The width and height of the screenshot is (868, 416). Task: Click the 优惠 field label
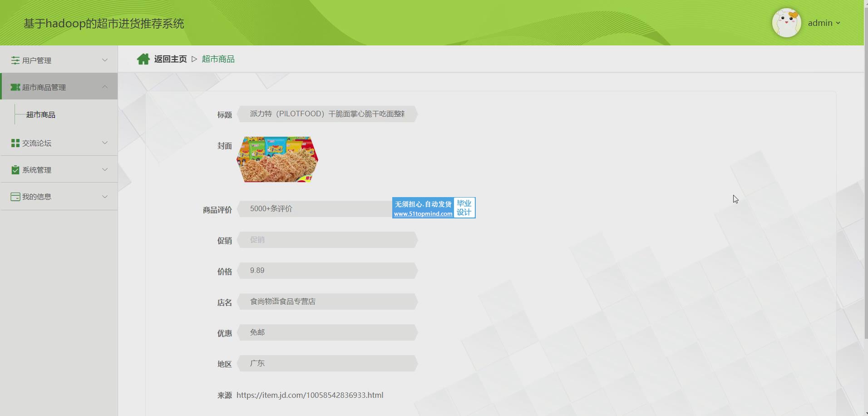point(225,333)
